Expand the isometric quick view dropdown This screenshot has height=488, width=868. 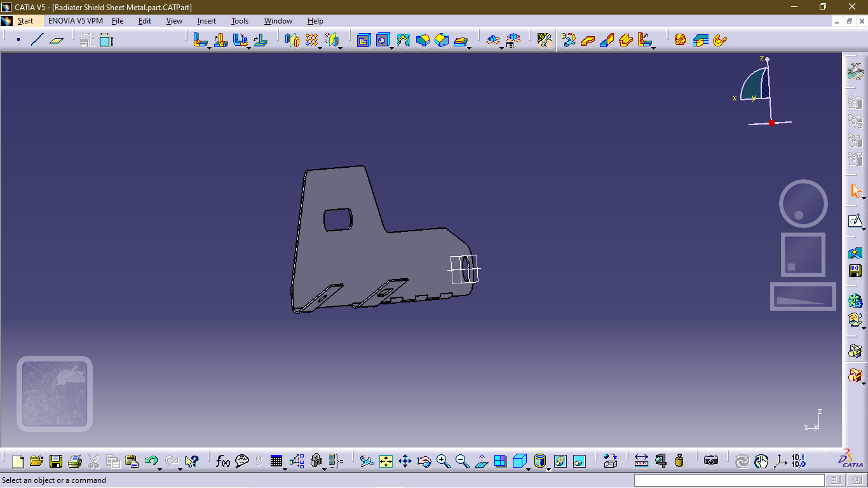[529, 469]
